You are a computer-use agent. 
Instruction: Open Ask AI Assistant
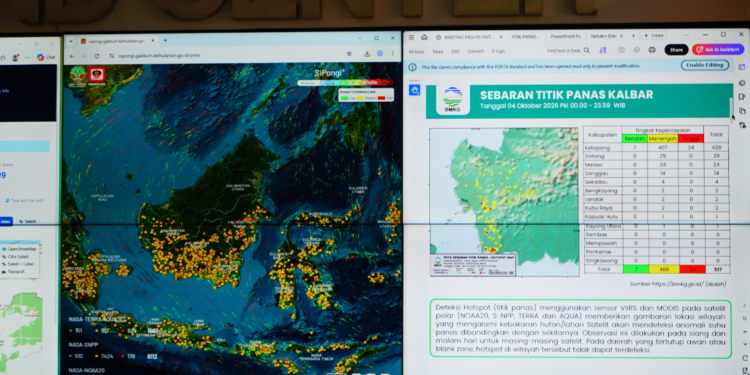click(x=718, y=50)
